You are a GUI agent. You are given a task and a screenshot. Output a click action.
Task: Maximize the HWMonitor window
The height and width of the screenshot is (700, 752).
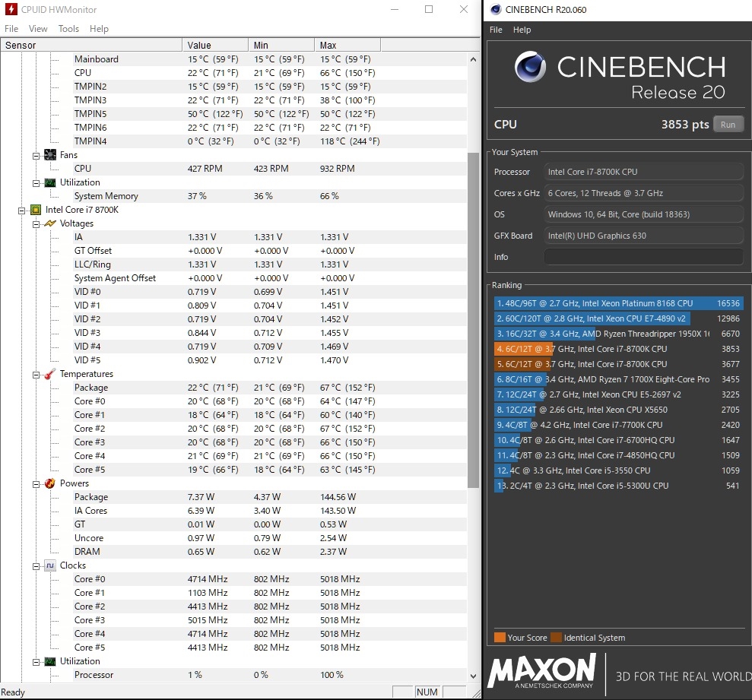pos(429,9)
